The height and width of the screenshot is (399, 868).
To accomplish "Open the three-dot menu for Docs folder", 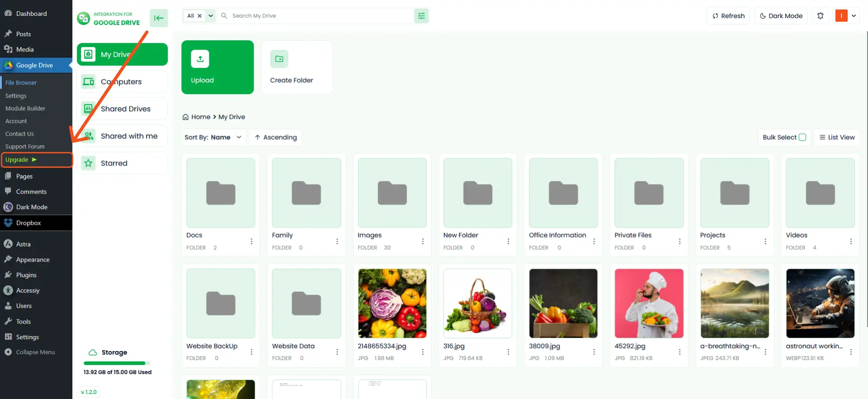I will pyautogui.click(x=251, y=242).
